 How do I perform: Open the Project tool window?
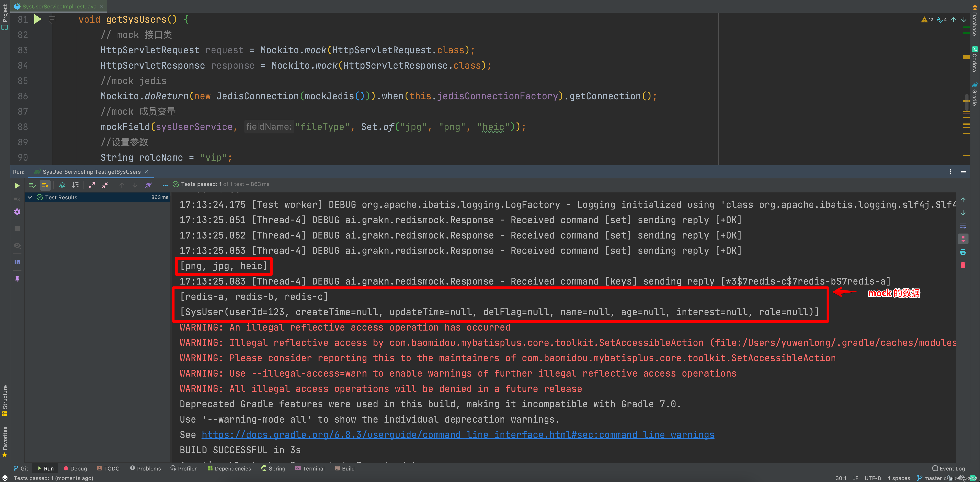(5, 17)
